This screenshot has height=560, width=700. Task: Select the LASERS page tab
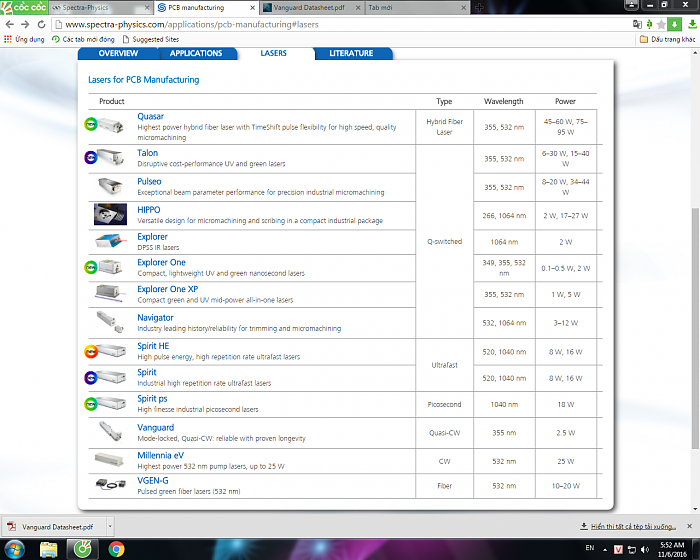point(273,53)
